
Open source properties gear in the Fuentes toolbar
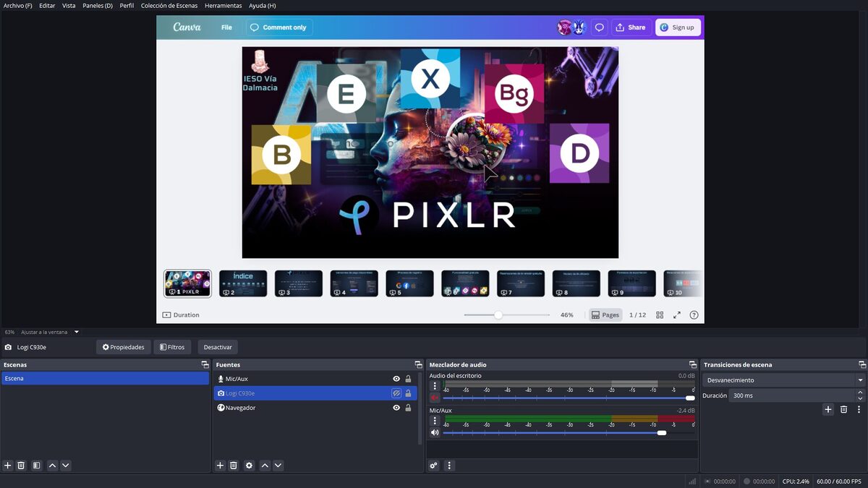pos(249,466)
